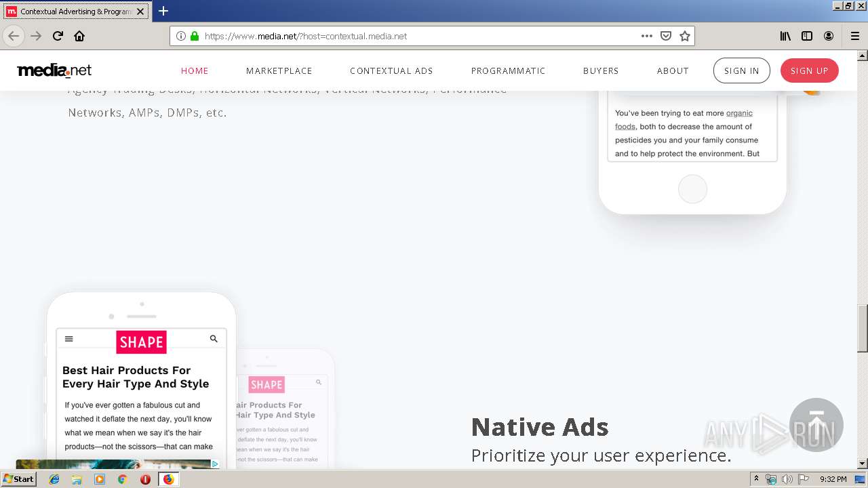
Task: Click the Start button
Action: 19,479
